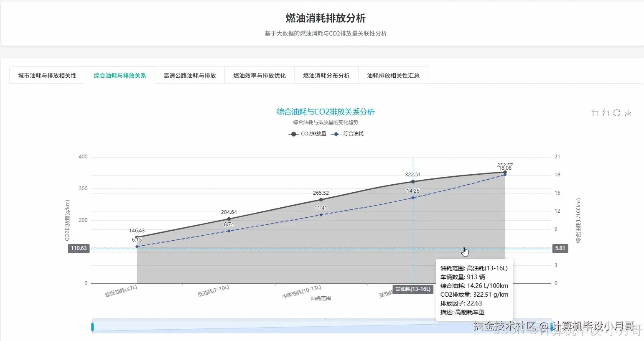Click the 超低油耗(≤7L) axis label

tap(121, 291)
